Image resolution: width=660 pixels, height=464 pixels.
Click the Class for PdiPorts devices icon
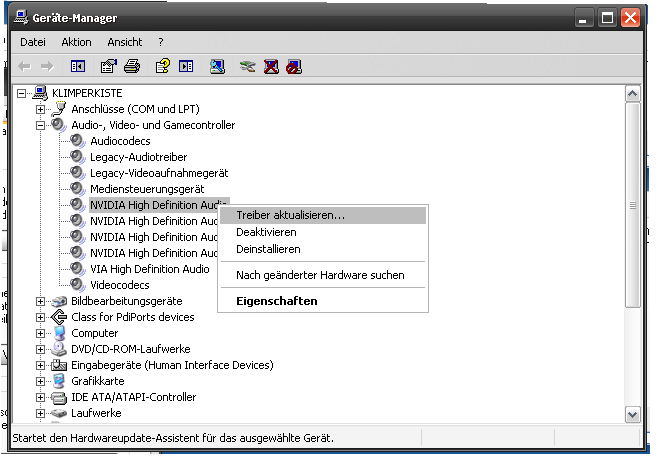coord(59,317)
